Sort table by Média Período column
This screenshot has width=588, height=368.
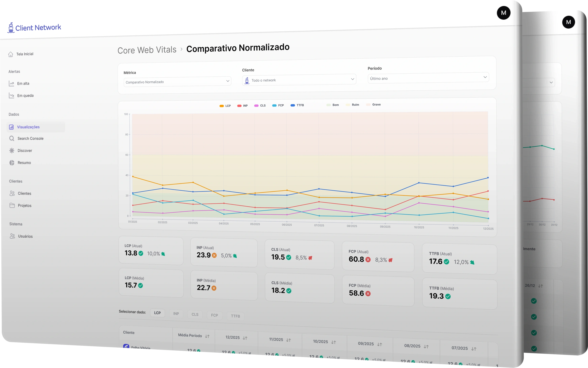tap(207, 336)
